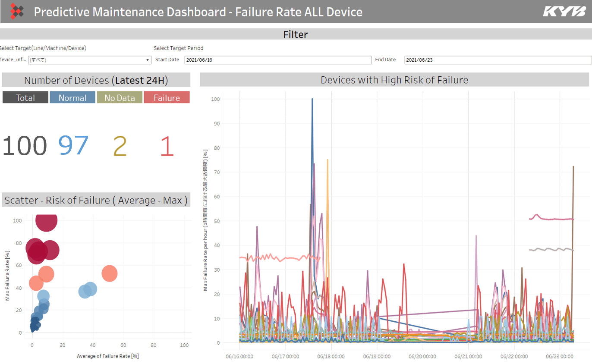Click the End Date input field
The width and height of the screenshot is (592, 364).
click(x=496, y=60)
